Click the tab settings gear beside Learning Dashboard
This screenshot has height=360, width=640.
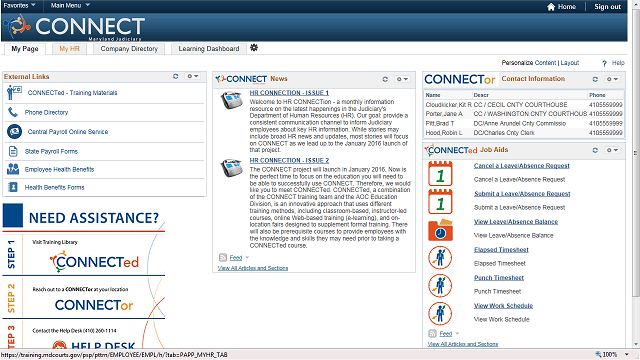pyautogui.click(x=254, y=48)
